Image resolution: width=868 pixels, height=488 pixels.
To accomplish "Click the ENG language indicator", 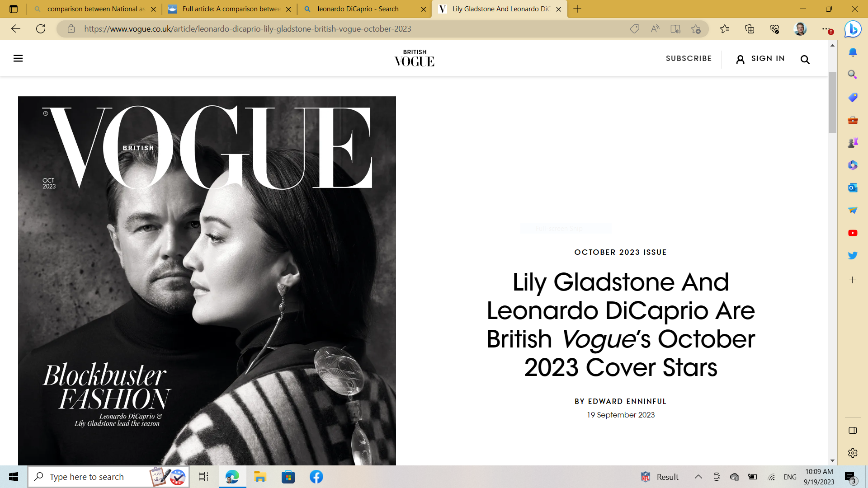I will [x=790, y=477].
